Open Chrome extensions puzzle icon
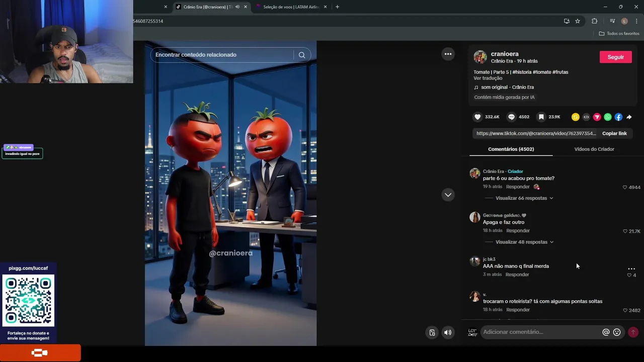The image size is (644, 362). [x=595, y=21]
